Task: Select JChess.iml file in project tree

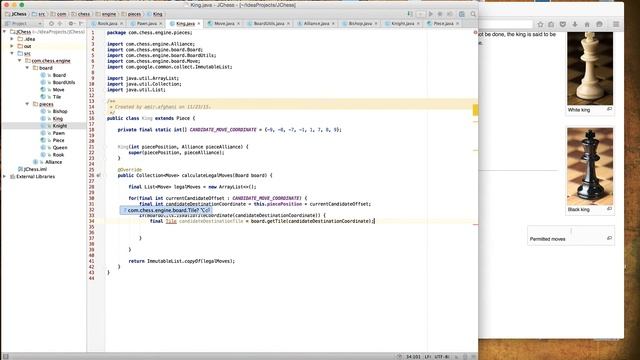Action: (35, 169)
